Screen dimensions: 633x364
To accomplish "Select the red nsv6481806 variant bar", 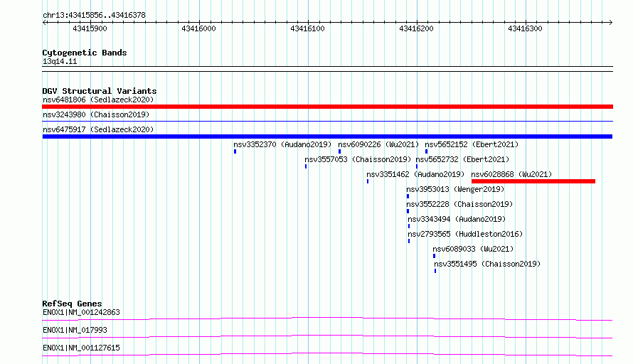I will click(x=327, y=107).
